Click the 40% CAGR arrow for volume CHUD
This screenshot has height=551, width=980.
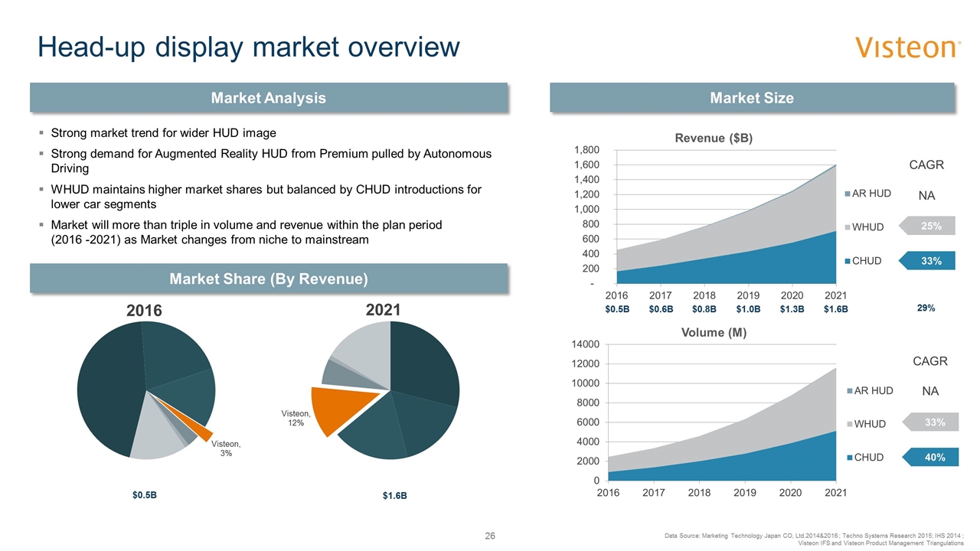pos(932,458)
